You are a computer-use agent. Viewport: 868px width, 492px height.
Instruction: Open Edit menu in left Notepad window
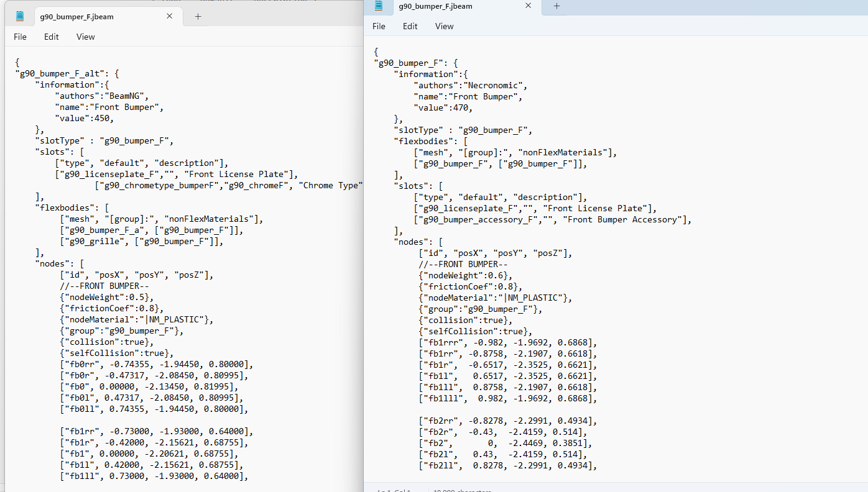[51, 37]
